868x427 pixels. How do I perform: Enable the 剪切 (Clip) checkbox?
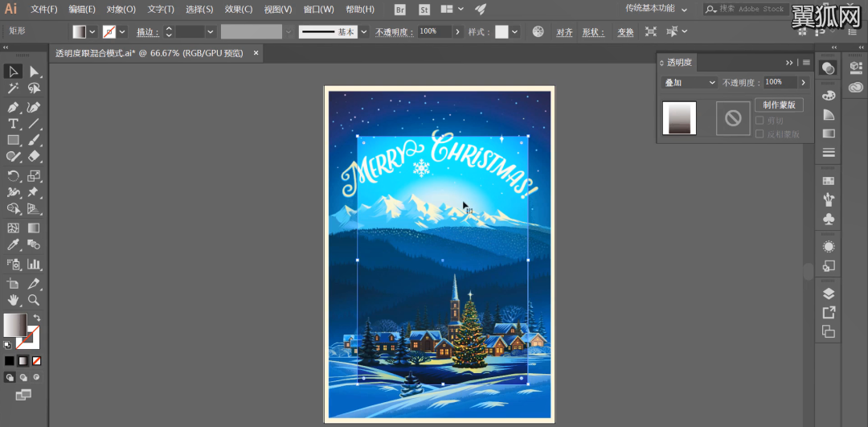tap(759, 120)
